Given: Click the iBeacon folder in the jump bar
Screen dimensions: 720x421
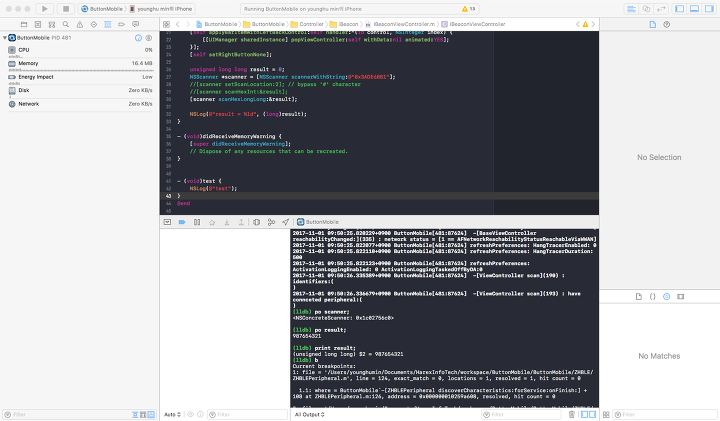Looking at the screenshot, I should coord(344,24).
